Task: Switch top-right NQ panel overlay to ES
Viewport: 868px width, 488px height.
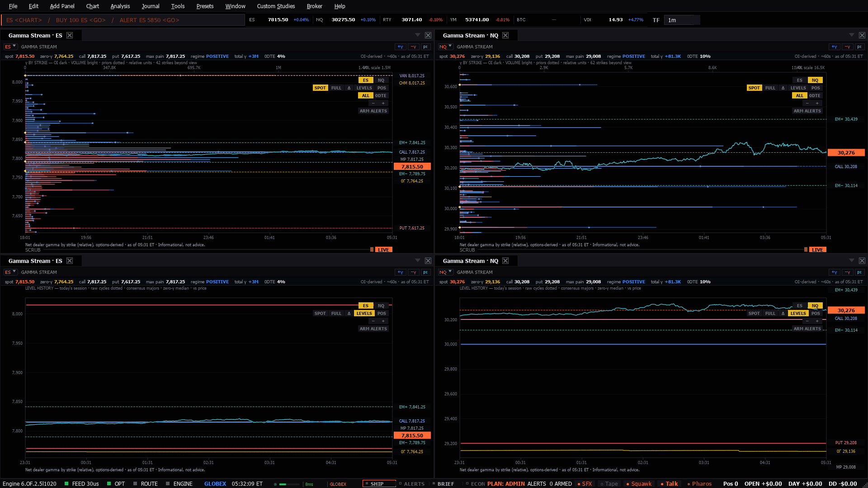Action: pyautogui.click(x=800, y=80)
